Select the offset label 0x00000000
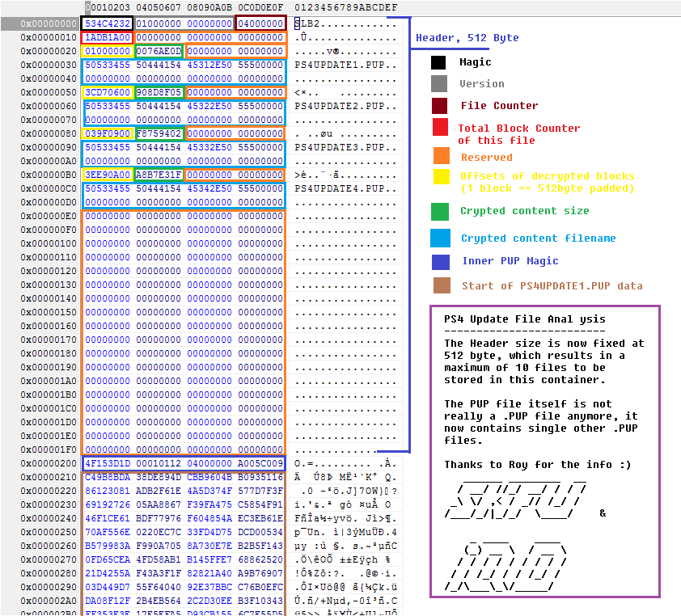 [x=48, y=23]
